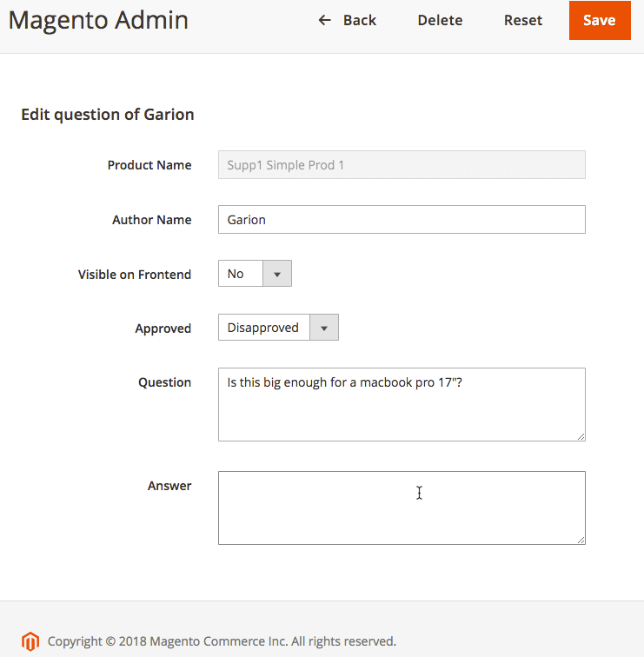Open the dropdown showing Disapproved
The image size is (644, 657).
pyautogui.click(x=263, y=328)
